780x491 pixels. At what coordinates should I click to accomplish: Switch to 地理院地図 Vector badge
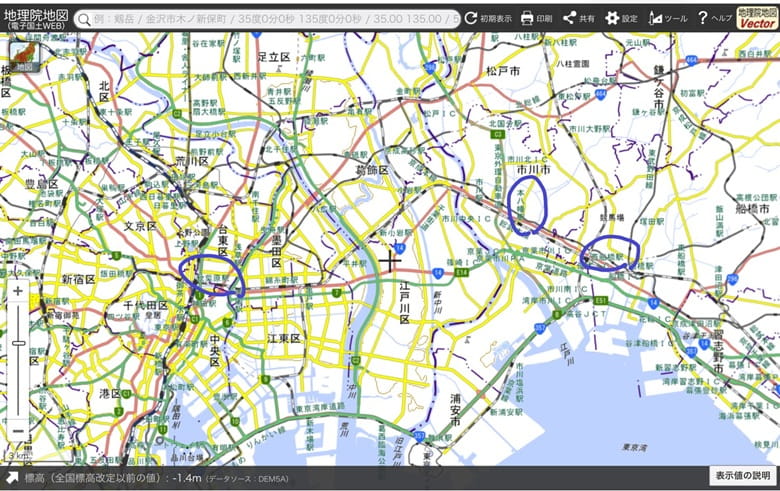(x=757, y=17)
